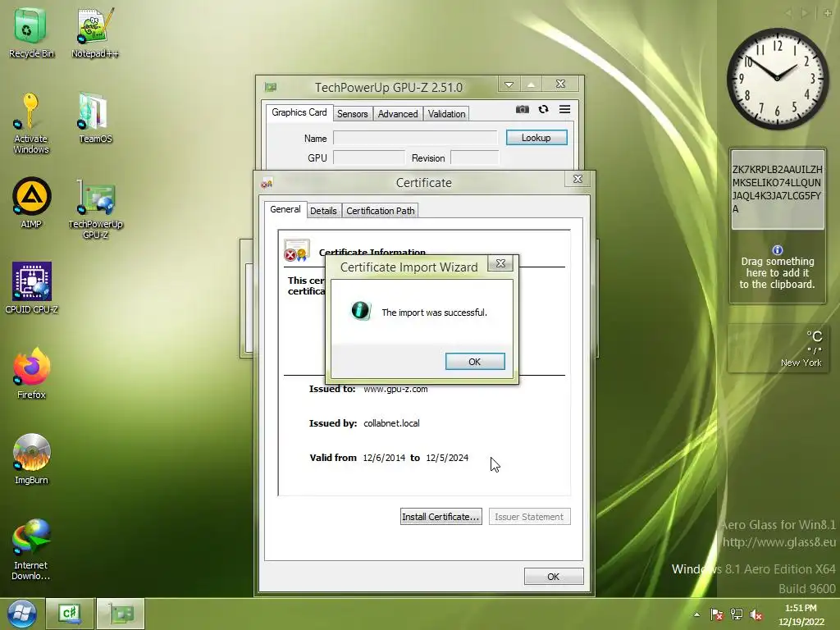This screenshot has height=630, width=840.
Task: Click the taskbar date and time
Action: (x=801, y=614)
